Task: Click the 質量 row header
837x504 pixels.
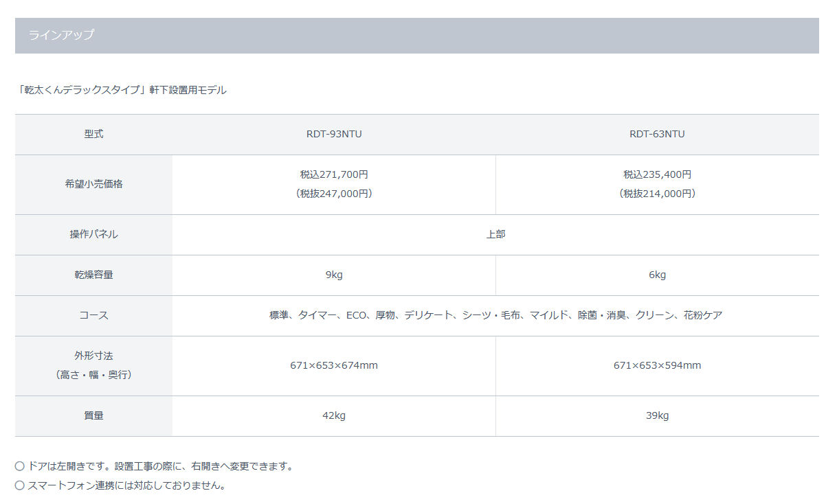Action: tap(93, 415)
